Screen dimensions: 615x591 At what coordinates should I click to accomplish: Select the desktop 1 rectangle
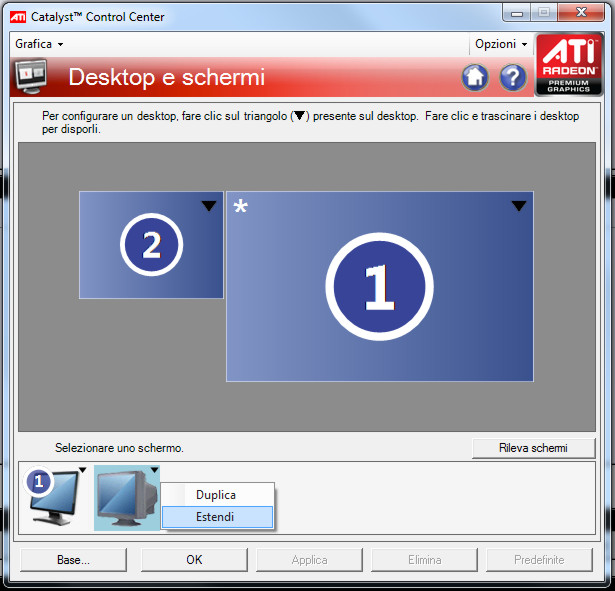coord(380,286)
